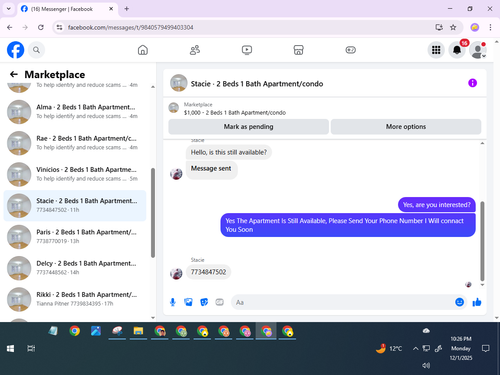Open the Windows Start button
This screenshot has height=375, width=500.
pos(10,348)
